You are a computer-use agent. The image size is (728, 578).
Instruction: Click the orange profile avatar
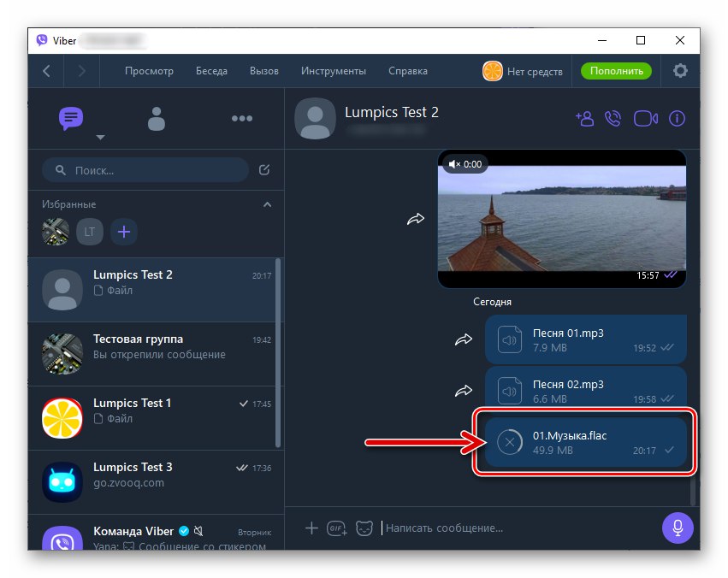tap(492, 72)
